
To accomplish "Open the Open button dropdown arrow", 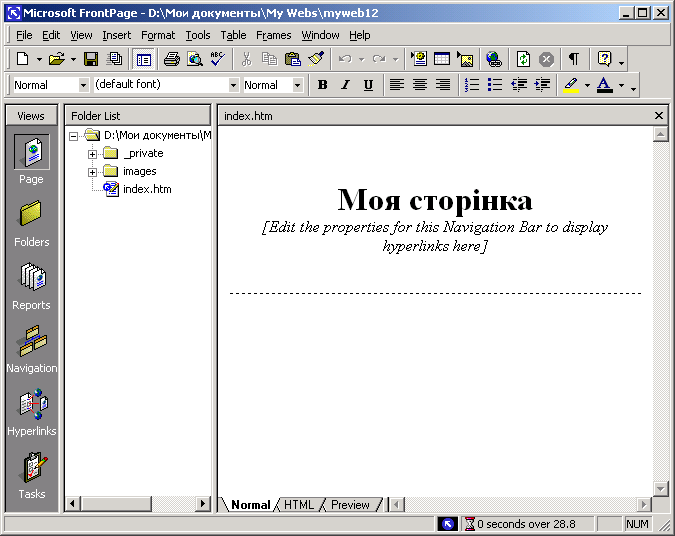I will coord(73,59).
